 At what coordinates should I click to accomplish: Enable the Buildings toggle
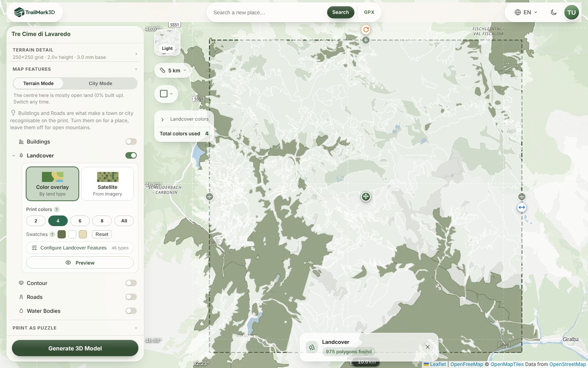131,141
